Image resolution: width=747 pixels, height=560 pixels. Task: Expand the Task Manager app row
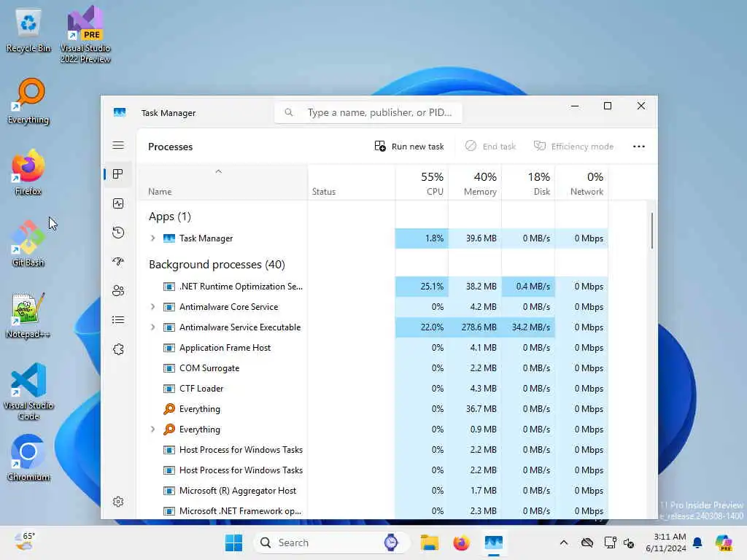click(x=153, y=238)
